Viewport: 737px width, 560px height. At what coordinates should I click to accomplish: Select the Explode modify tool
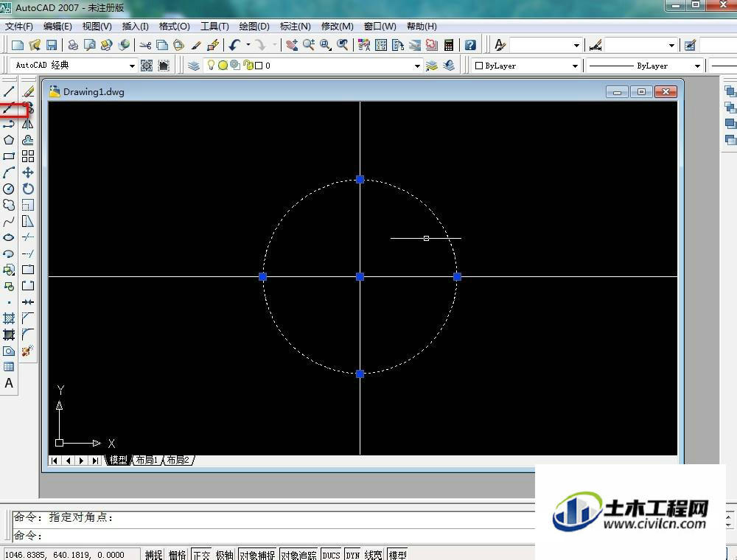[28, 351]
